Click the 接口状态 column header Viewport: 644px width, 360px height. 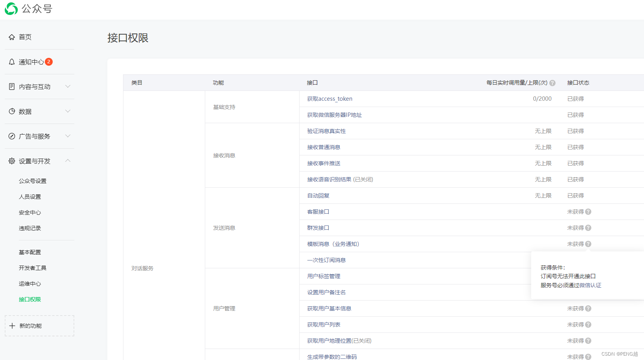[578, 83]
